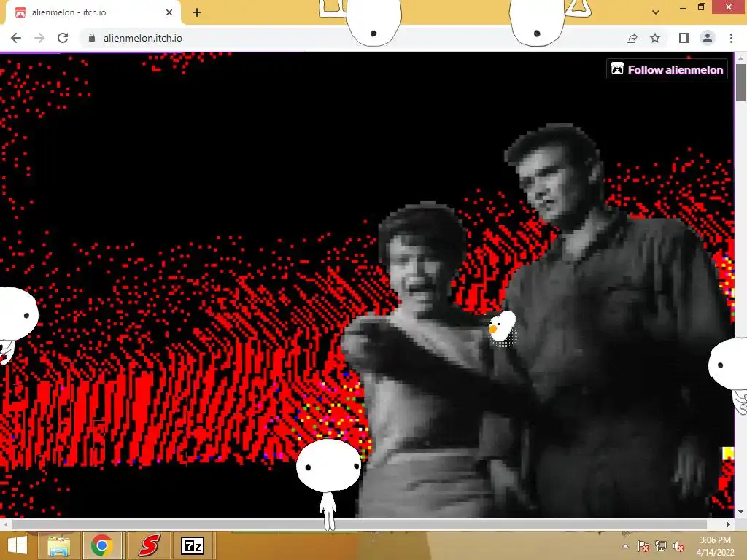Click the horizontal scrollbar thumb

pos(360,524)
